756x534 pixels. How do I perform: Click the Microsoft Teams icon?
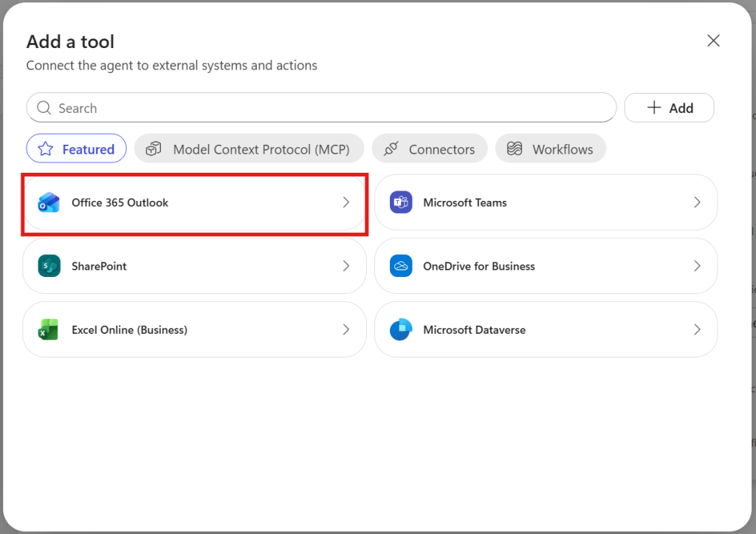pyautogui.click(x=401, y=202)
